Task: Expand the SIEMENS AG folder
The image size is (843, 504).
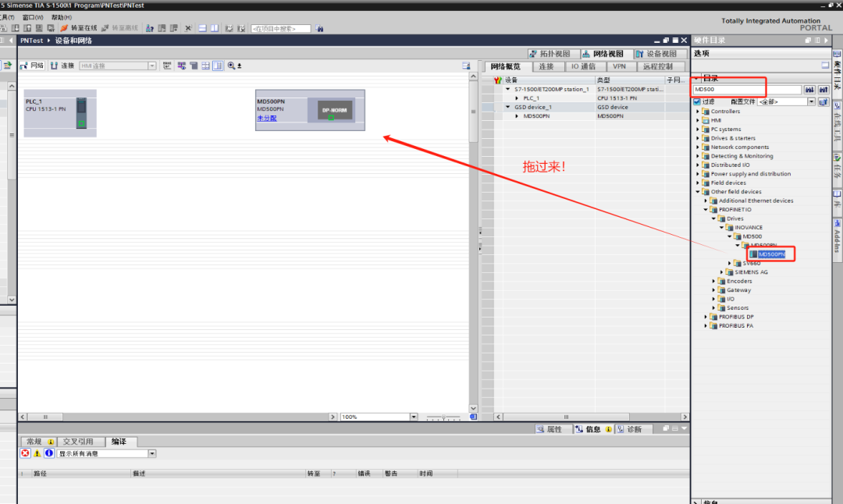Action: coord(722,272)
